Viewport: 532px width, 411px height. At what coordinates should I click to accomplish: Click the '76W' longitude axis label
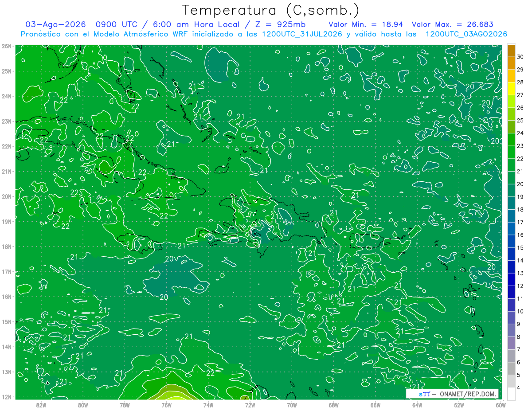point(167,405)
